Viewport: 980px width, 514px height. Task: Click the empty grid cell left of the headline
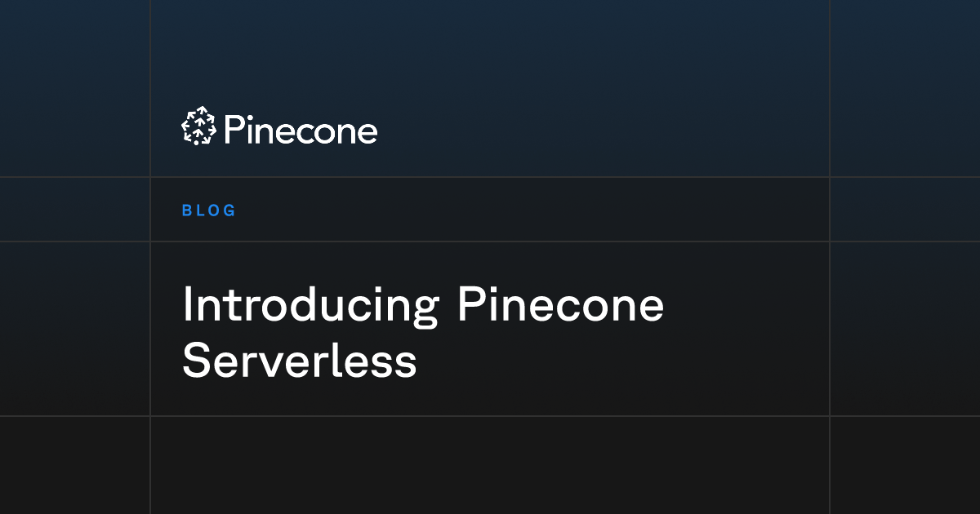pos(75,328)
